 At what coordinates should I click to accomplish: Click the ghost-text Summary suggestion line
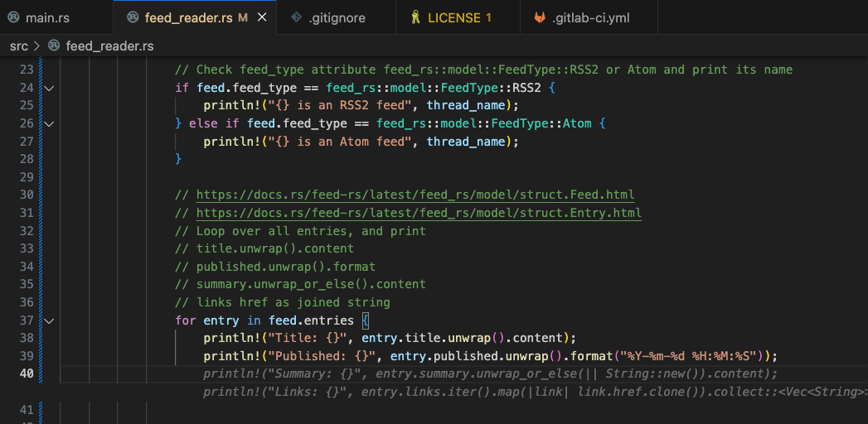pos(491,373)
